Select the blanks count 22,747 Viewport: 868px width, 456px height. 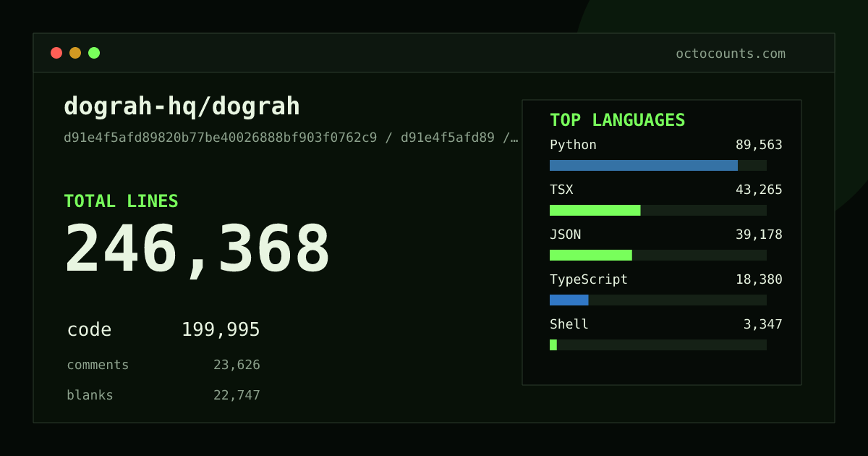click(237, 395)
